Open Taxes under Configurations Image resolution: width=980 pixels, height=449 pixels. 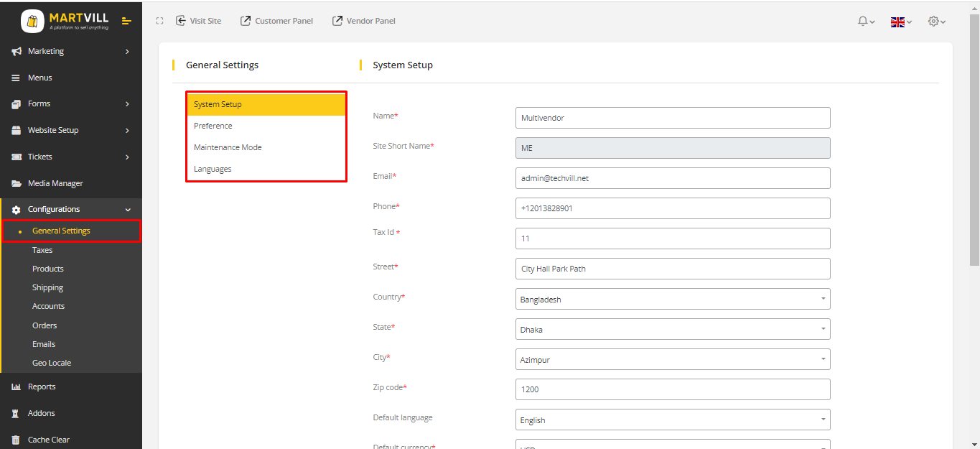42,250
